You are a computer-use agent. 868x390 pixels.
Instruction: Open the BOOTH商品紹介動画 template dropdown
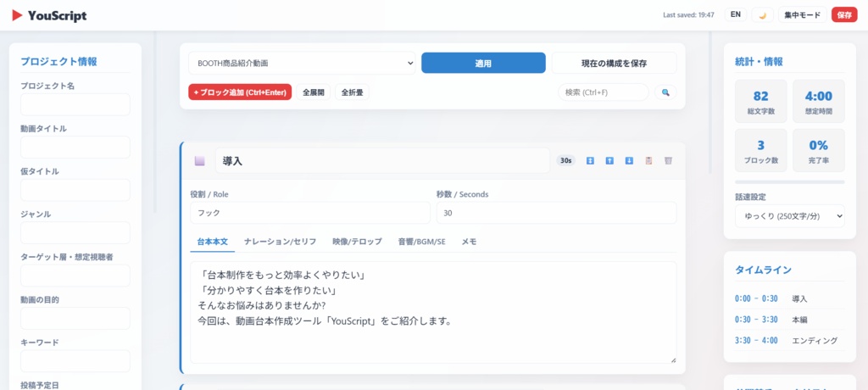point(302,63)
